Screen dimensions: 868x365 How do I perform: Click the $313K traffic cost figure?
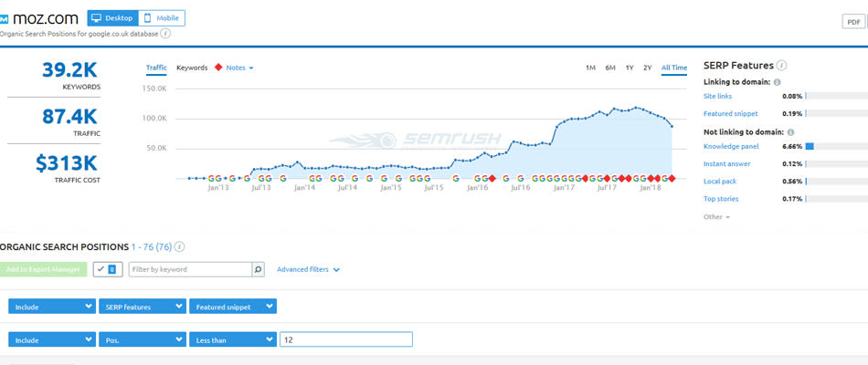click(x=67, y=163)
